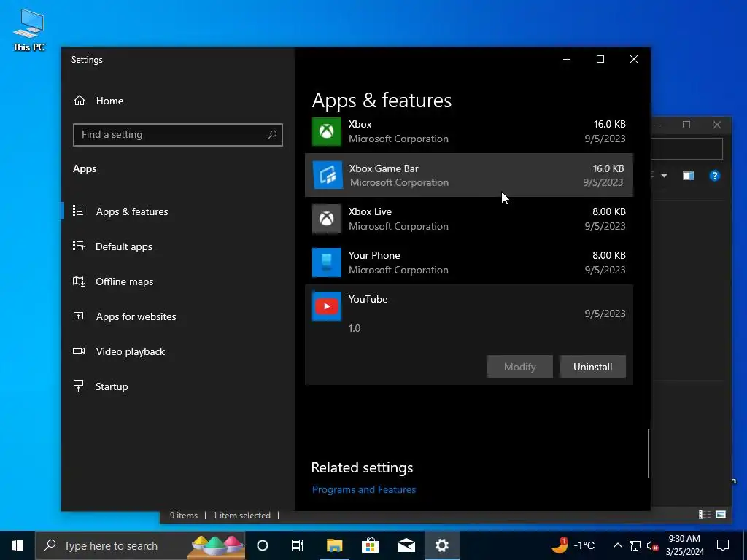Switch Explorer to large icons view
This screenshot has width=747, height=560.
click(x=721, y=514)
